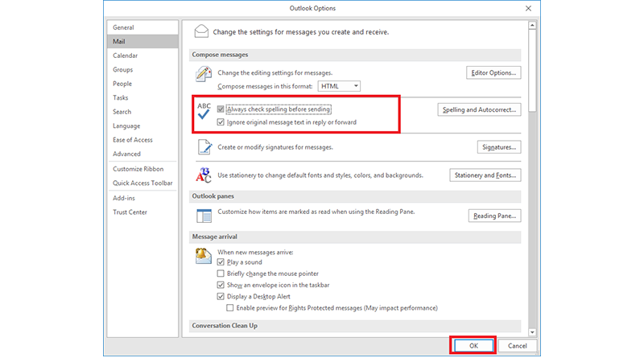Open the Search options category
The width and height of the screenshot is (644, 362).
(142, 112)
